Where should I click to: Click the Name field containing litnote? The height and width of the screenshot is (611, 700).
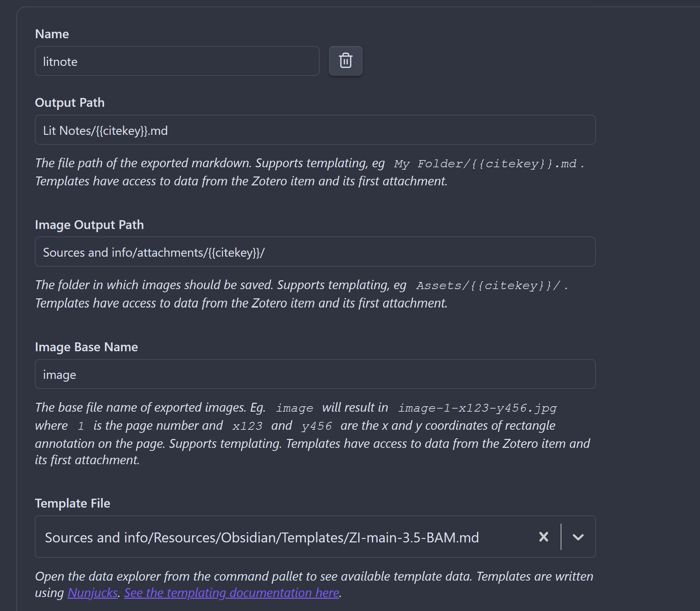tap(177, 61)
